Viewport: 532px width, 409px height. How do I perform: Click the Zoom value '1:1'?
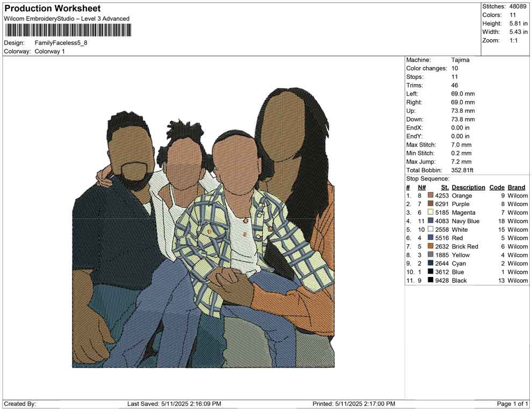[514, 40]
